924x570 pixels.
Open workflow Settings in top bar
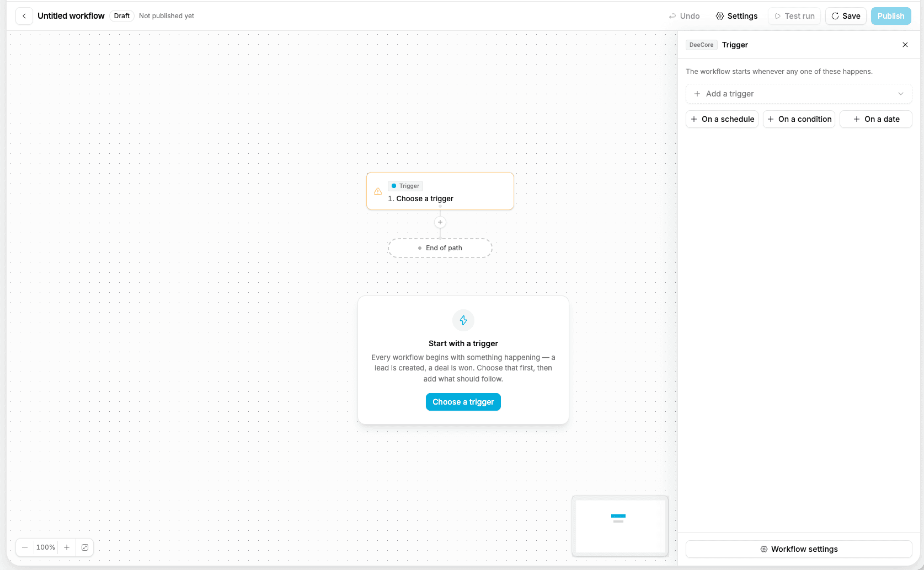click(736, 16)
